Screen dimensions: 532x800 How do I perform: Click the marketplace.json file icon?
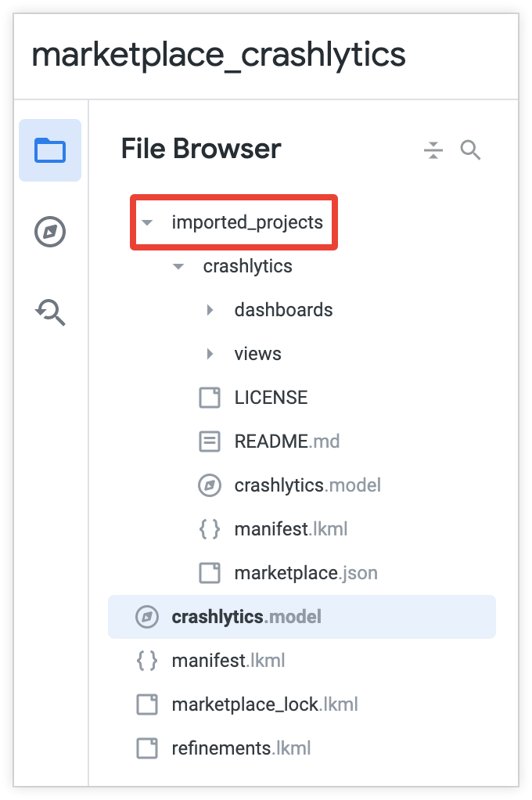pyautogui.click(x=209, y=573)
